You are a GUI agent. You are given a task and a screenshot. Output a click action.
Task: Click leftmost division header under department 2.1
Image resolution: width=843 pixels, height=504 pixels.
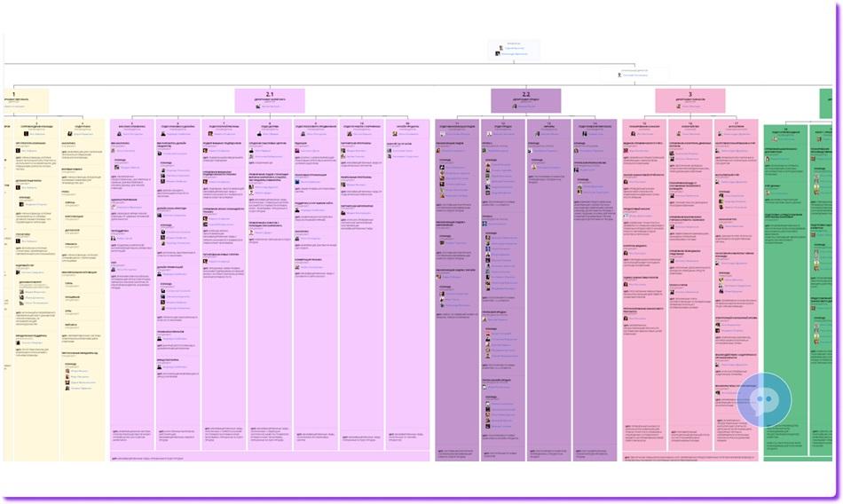[x=131, y=126]
